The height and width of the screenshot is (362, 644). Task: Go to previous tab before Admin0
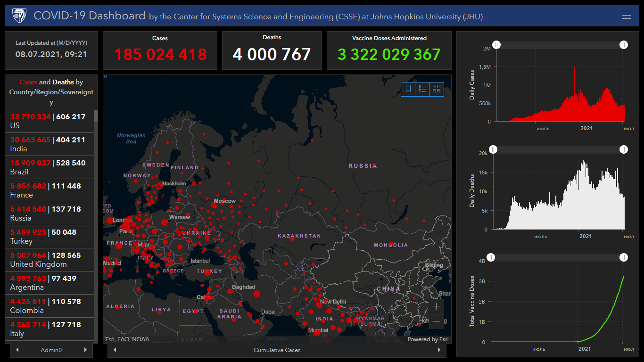17,350
